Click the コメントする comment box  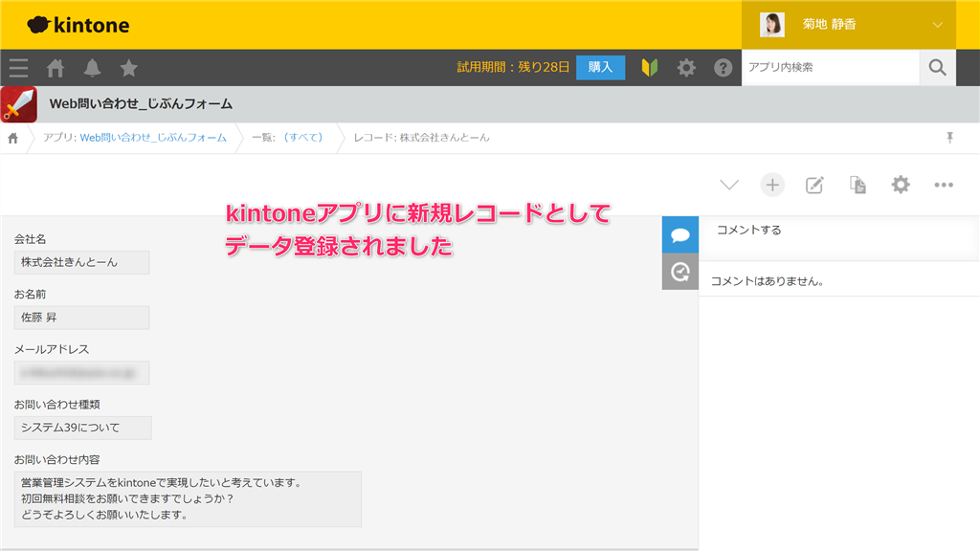click(x=838, y=238)
